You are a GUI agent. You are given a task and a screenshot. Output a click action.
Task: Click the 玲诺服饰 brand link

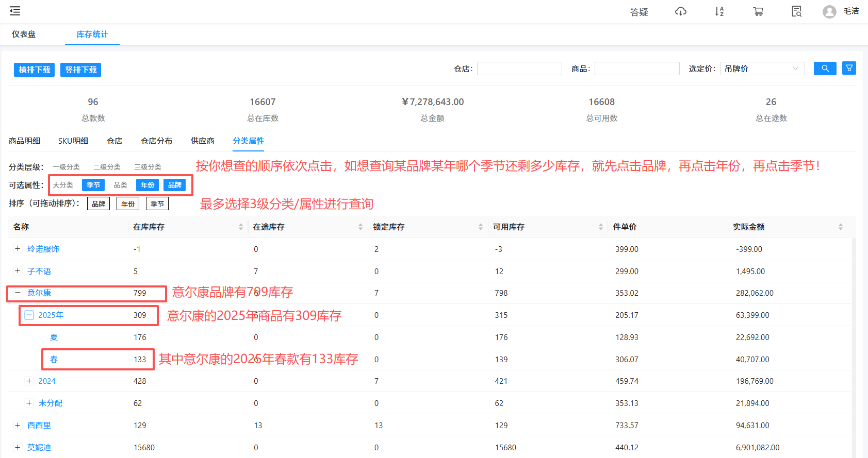43,249
